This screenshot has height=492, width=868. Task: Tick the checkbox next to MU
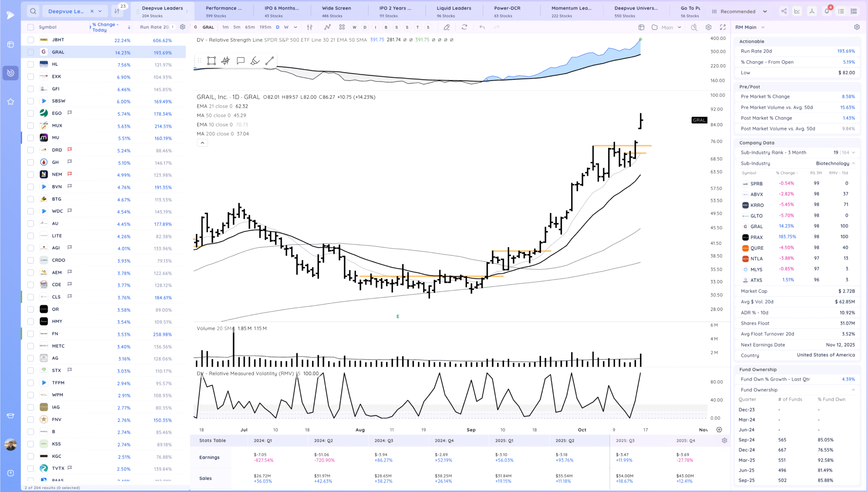[31, 138]
